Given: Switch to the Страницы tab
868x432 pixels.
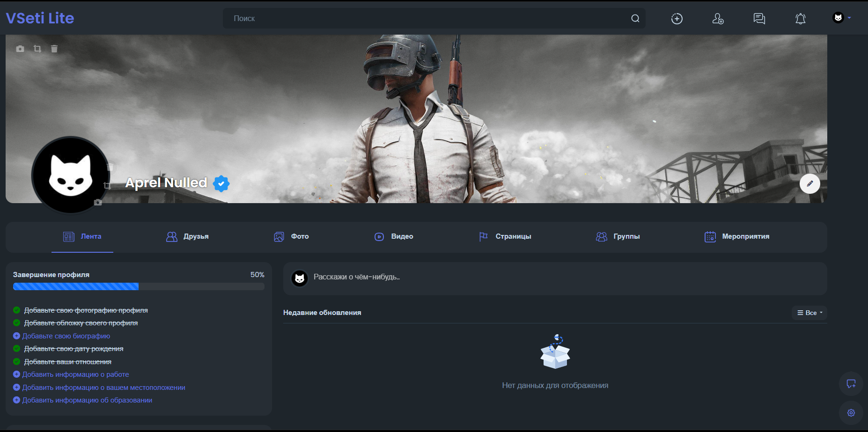Looking at the screenshot, I should click(x=505, y=237).
